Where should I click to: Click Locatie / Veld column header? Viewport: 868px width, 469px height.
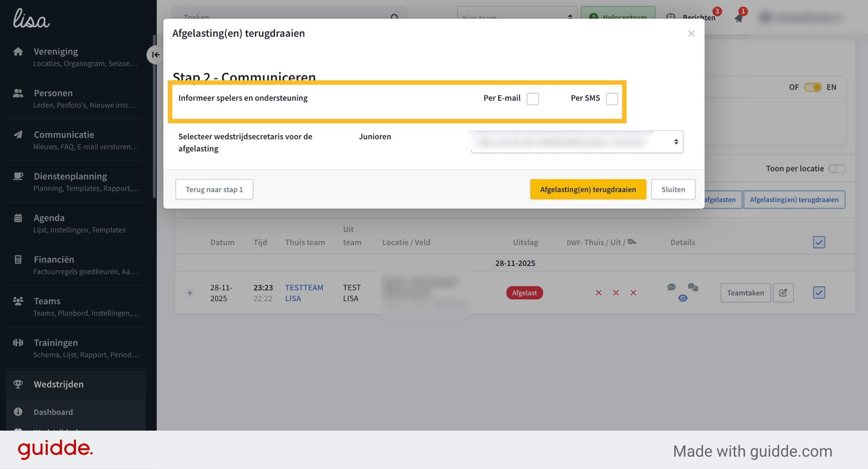click(406, 242)
